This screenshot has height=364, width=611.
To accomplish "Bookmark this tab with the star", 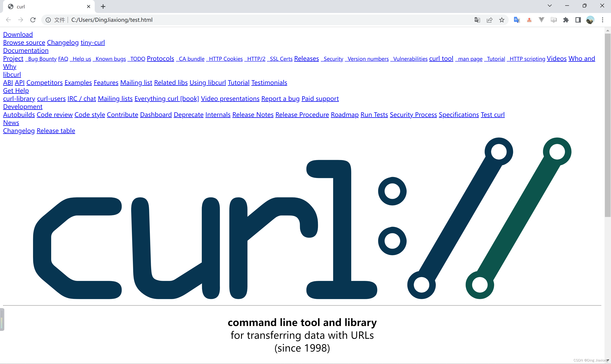I will tap(502, 20).
